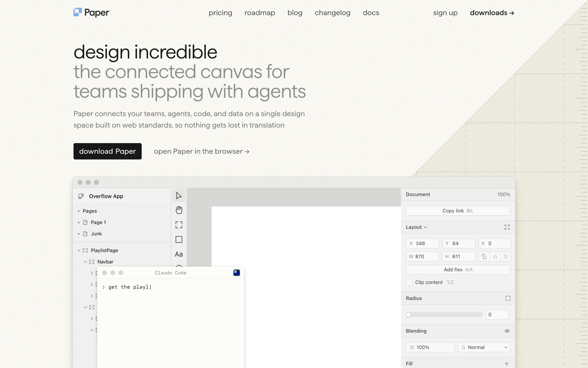Select the rectangle shape tool

coord(179,239)
